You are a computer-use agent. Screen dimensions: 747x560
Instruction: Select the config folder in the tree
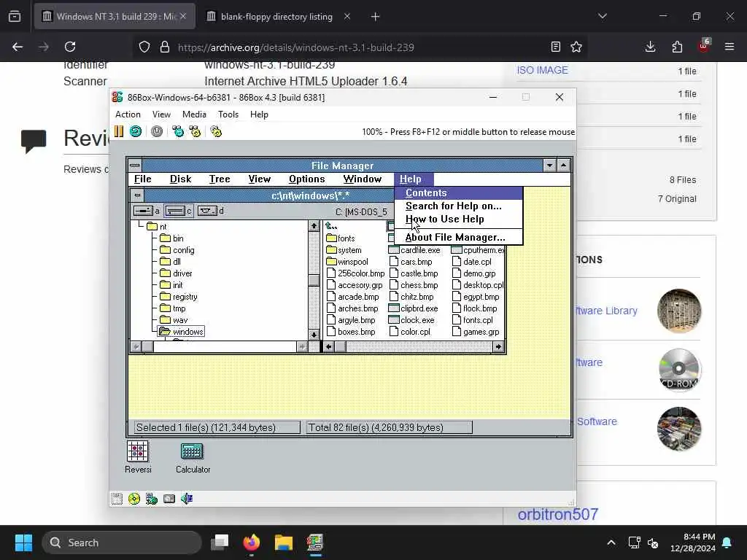[177, 250]
